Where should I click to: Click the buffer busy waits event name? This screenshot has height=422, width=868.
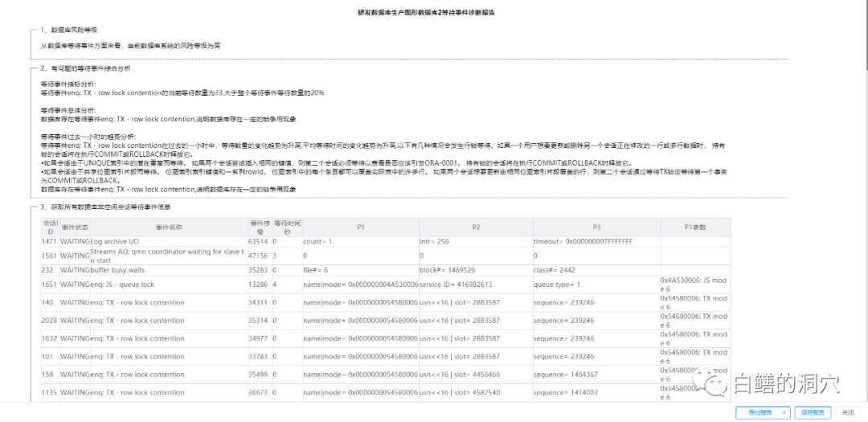click(117, 270)
